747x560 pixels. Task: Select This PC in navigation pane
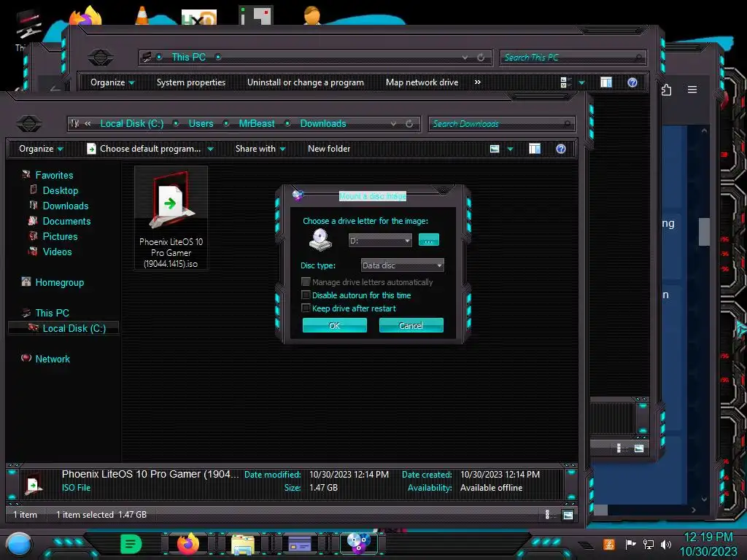pos(52,313)
